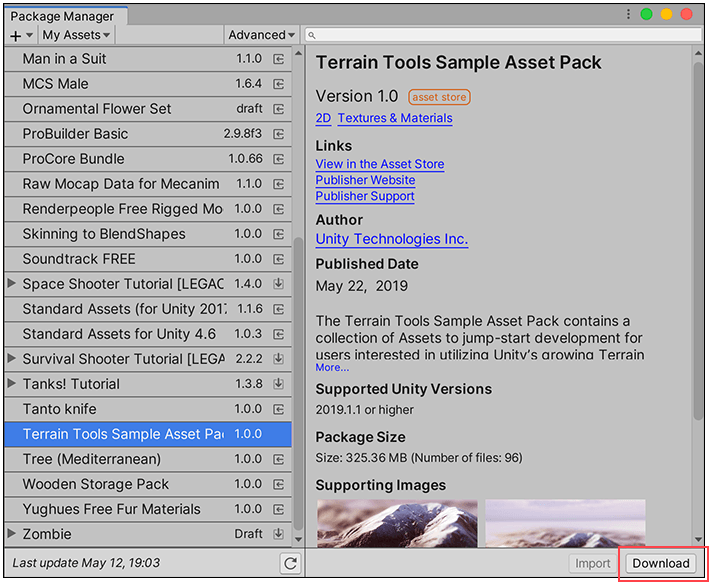Screen dimensions: 712x584
Task: Click into the package search field
Action: coord(503,35)
